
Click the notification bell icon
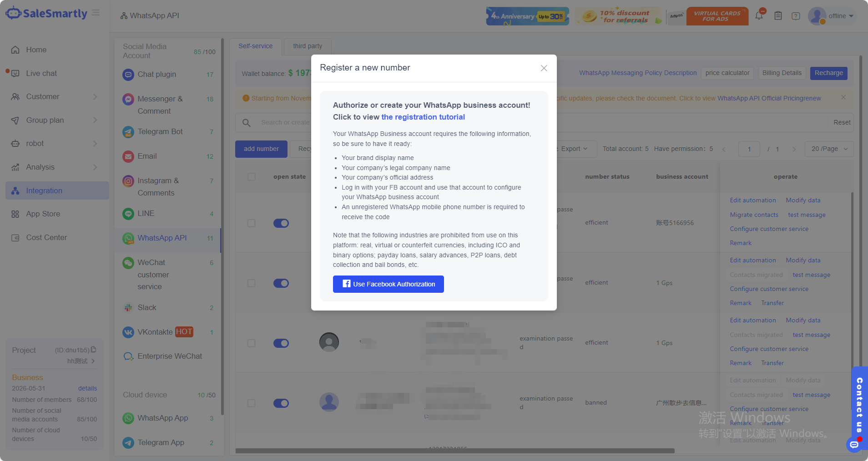coord(759,16)
